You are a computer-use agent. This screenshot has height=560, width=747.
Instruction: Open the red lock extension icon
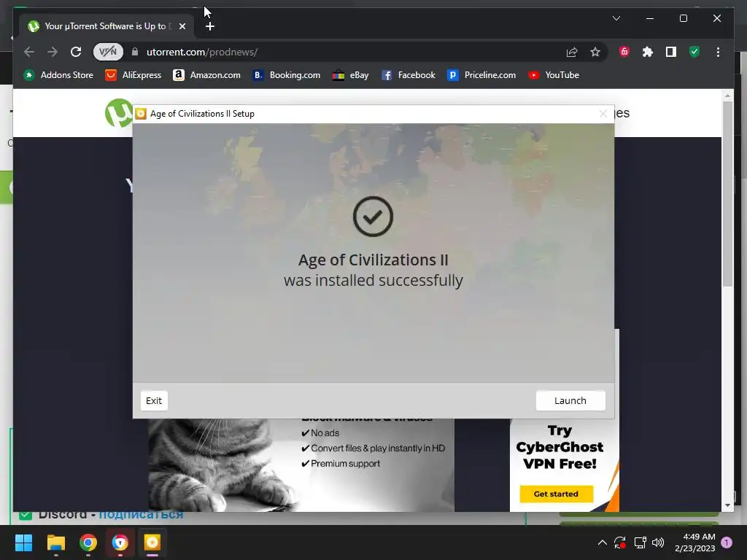click(x=624, y=52)
